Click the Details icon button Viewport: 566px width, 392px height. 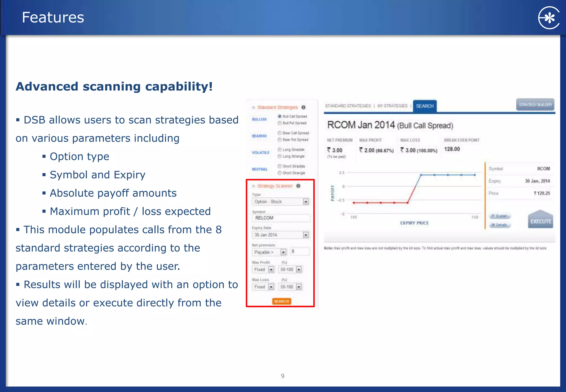pyautogui.click(x=500, y=225)
